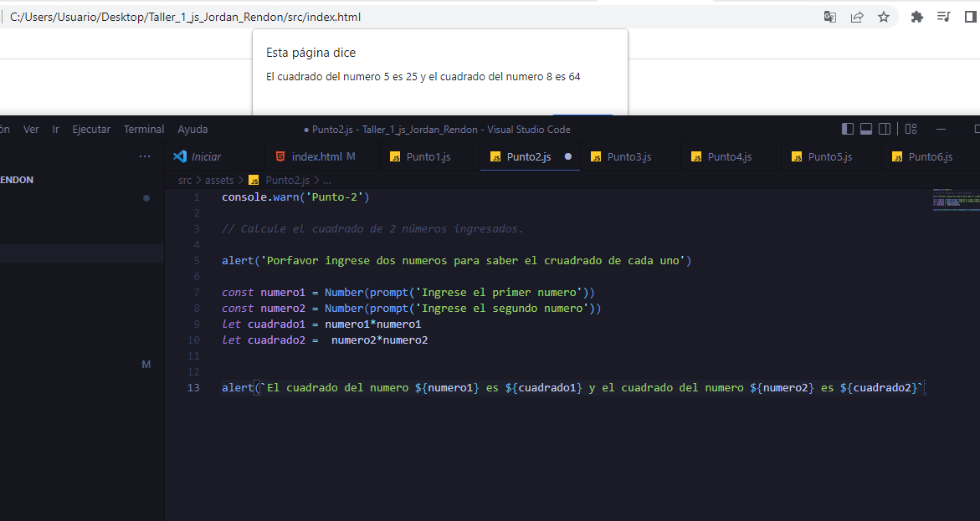This screenshot has height=521, width=980.
Task: Switch to the Punto5.js tab
Action: click(x=831, y=156)
